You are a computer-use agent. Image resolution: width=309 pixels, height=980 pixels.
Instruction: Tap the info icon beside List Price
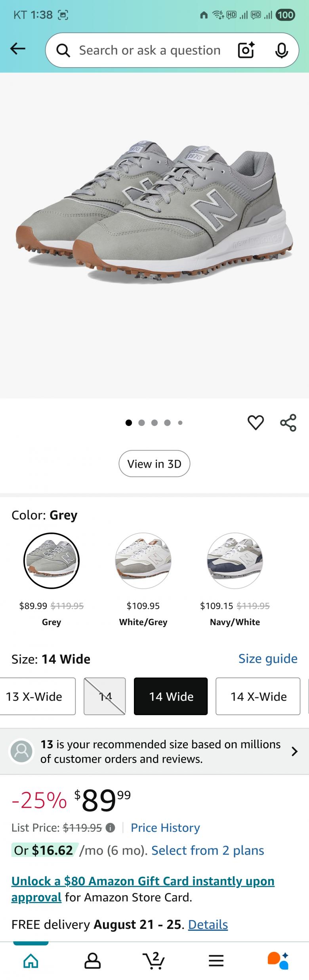(111, 828)
